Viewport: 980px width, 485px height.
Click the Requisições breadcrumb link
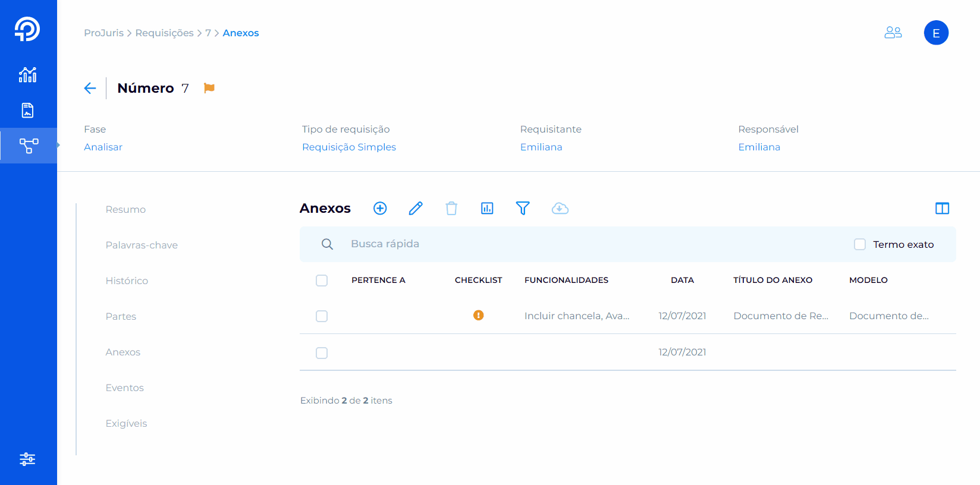(x=164, y=33)
